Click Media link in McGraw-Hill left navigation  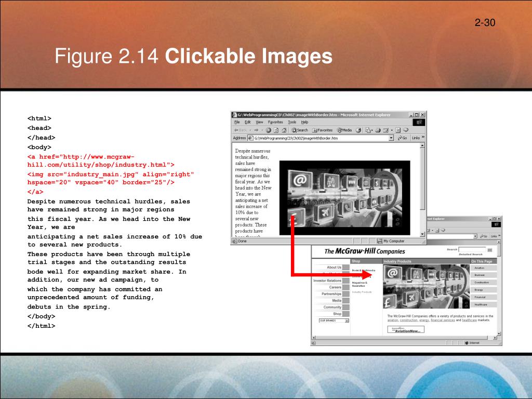pos(337,301)
